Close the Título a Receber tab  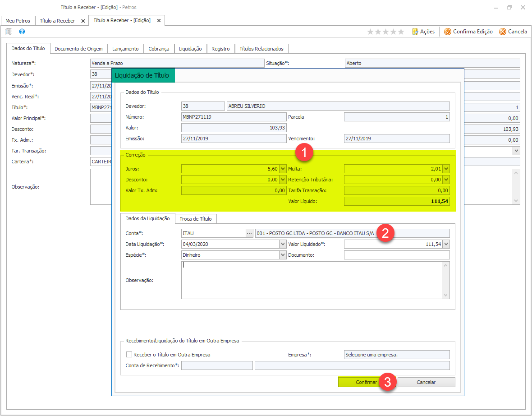click(83, 21)
